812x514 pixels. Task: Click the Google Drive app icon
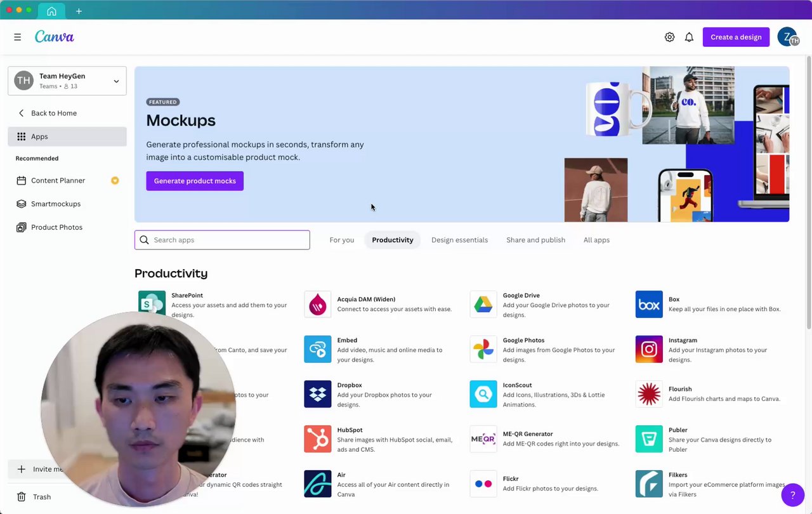(483, 304)
